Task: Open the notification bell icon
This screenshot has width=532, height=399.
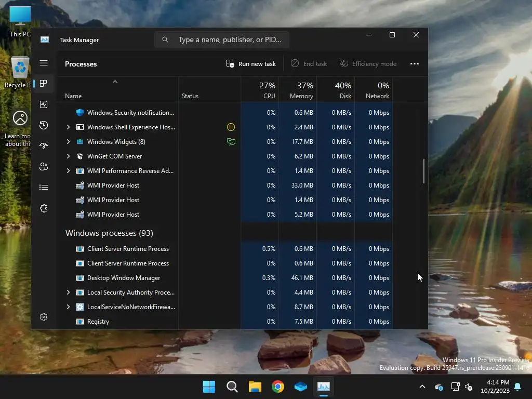Action: click(518, 387)
